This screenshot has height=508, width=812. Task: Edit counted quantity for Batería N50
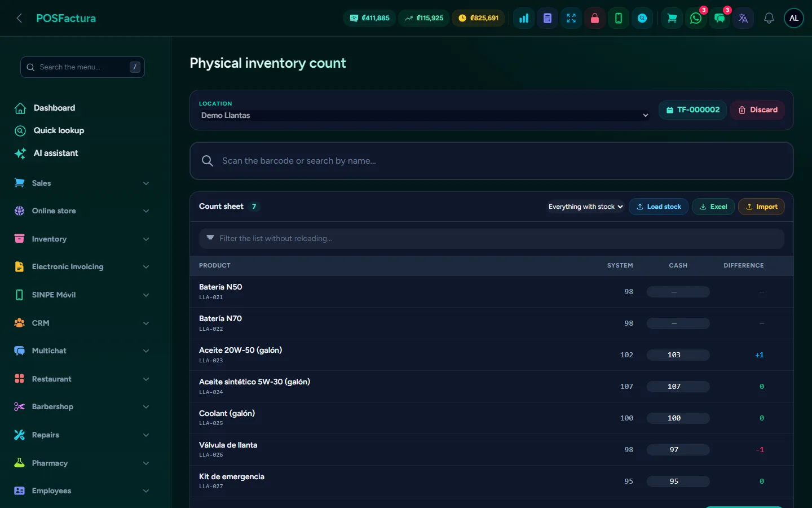[678, 292]
